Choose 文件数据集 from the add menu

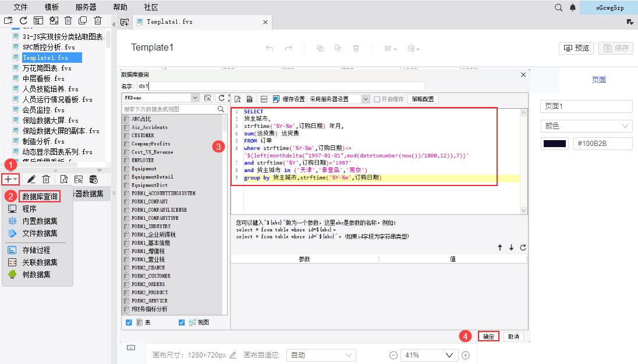tap(40, 233)
